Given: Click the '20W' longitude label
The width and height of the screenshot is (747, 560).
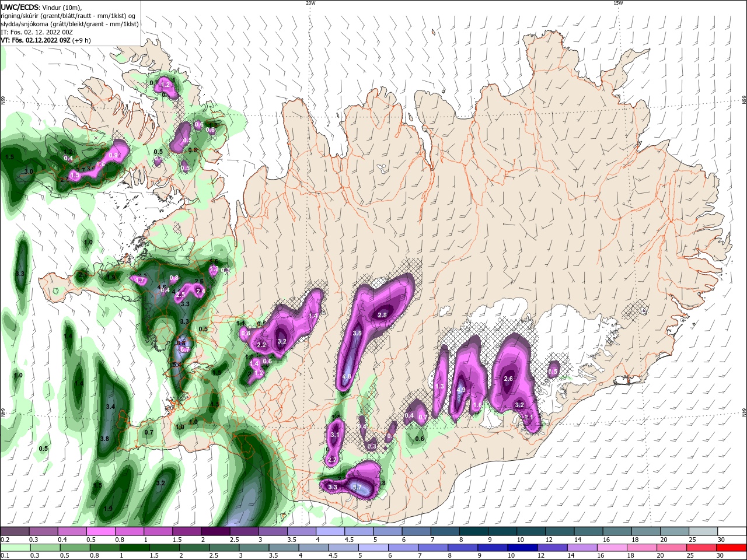Looking at the screenshot, I should [x=310, y=3].
